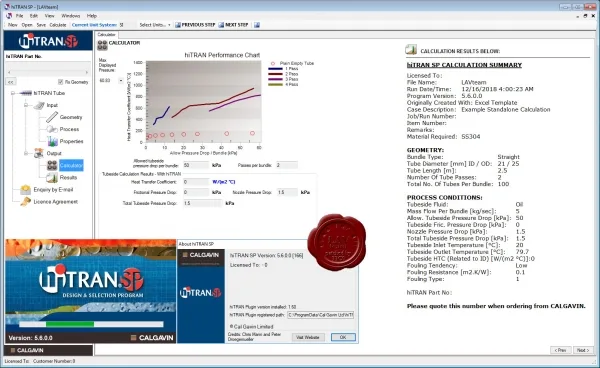The width and height of the screenshot is (600, 368).
Task: Click the hiTRAN app icon in menu bar
Action: point(9,16)
